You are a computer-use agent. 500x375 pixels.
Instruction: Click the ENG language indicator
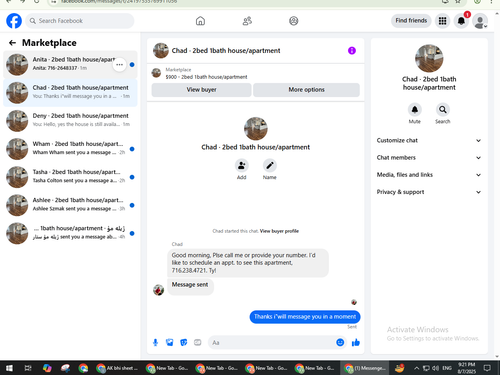[447, 368]
